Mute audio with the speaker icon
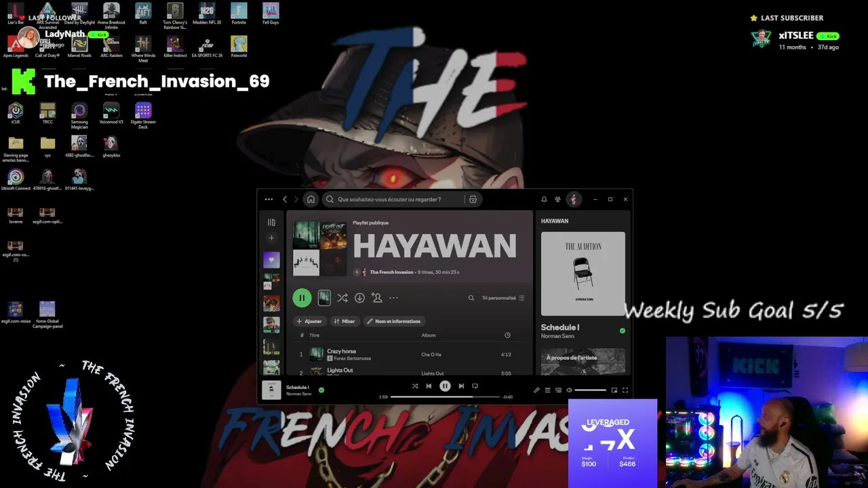The image size is (868, 488). pyautogui.click(x=569, y=390)
